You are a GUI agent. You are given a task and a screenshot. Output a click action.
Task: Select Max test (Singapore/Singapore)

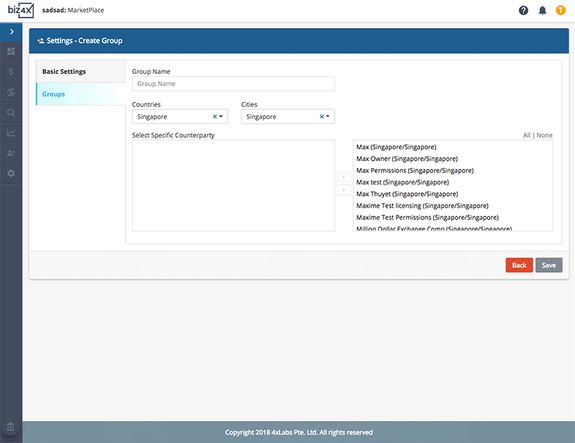pyautogui.click(x=402, y=182)
